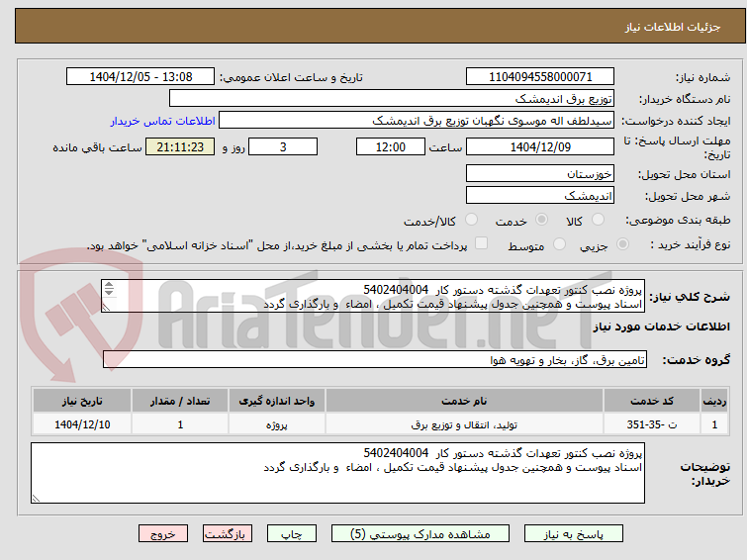Click cell تولید، انتقال و توزیع برق
The image size is (747, 560).
click(x=464, y=424)
